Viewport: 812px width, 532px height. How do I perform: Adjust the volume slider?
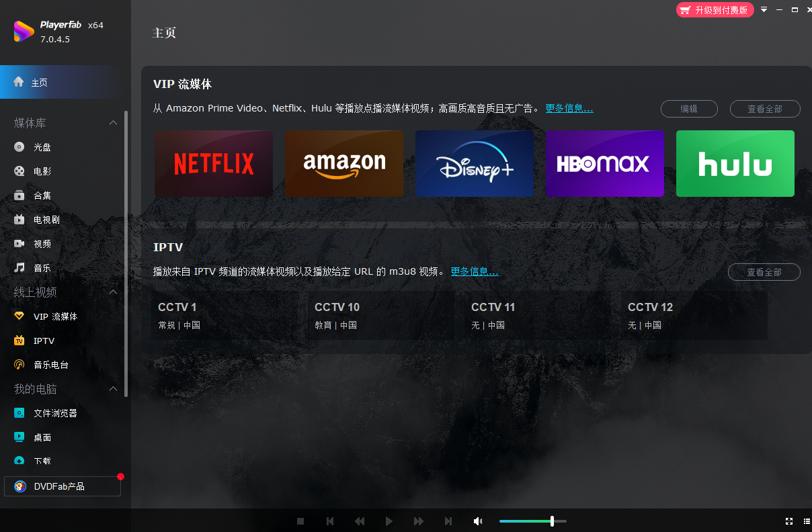pos(551,521)
